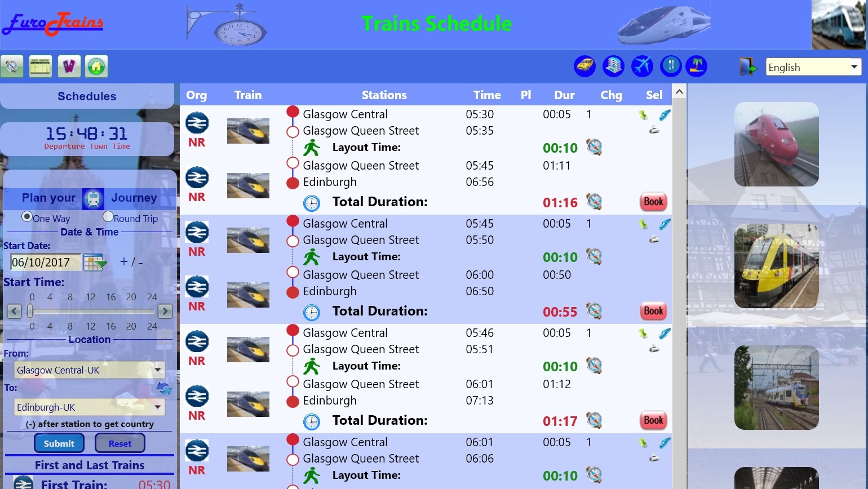
Task: Click the Stations column header
Action: click(x=384, y=95)
